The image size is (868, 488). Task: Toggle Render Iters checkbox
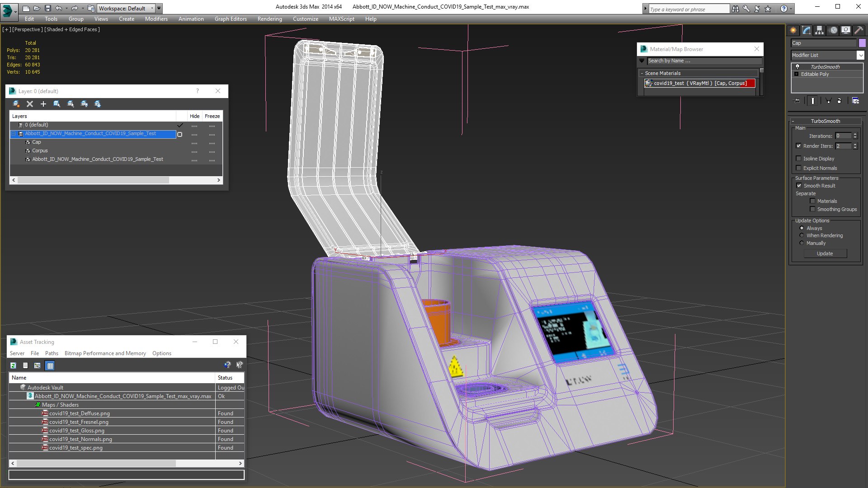click(x=798, y=146)
